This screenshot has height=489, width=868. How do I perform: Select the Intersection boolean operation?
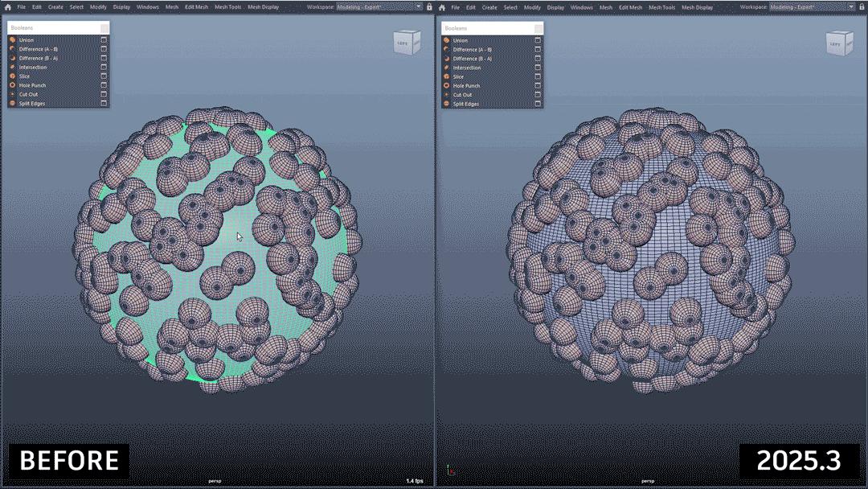point(32,68)
